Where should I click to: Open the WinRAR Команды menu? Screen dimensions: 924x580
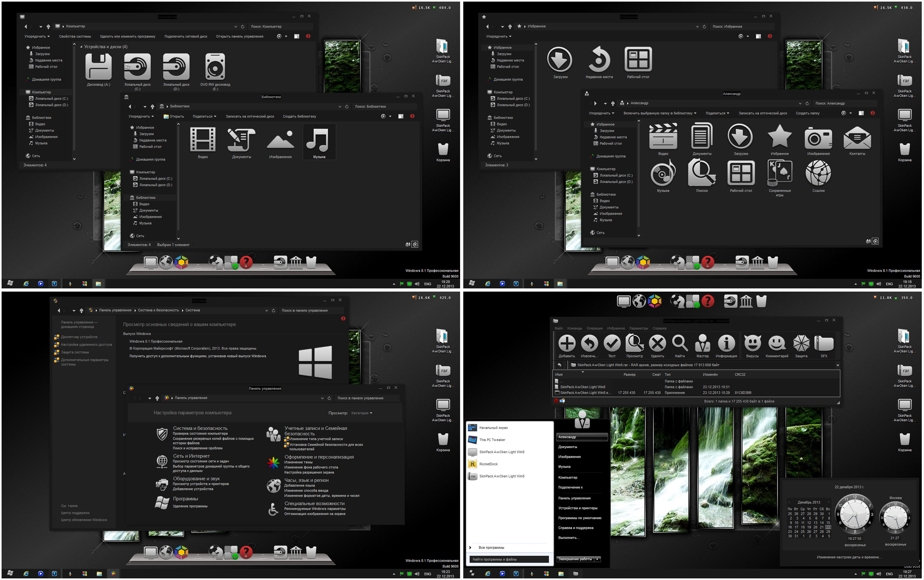(574, 328)
